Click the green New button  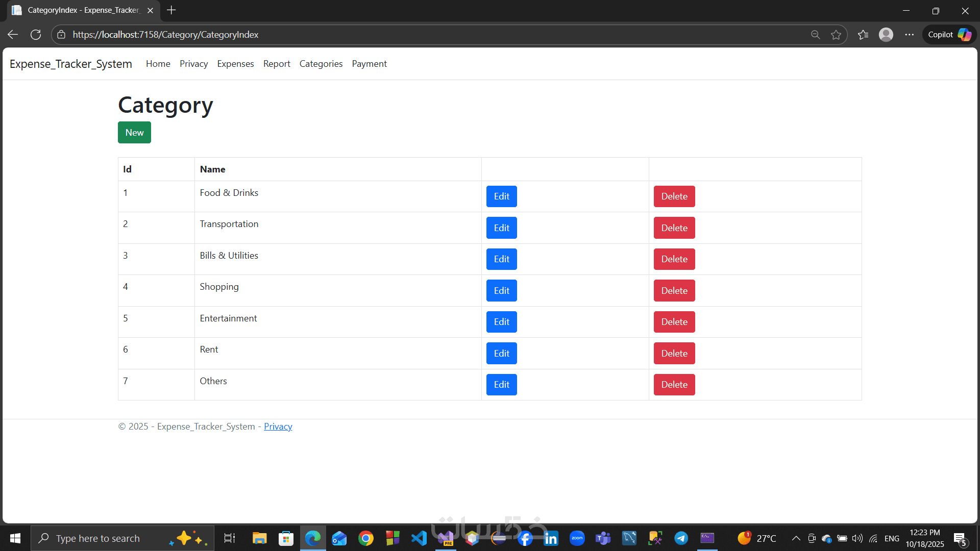tap(134, 133)
